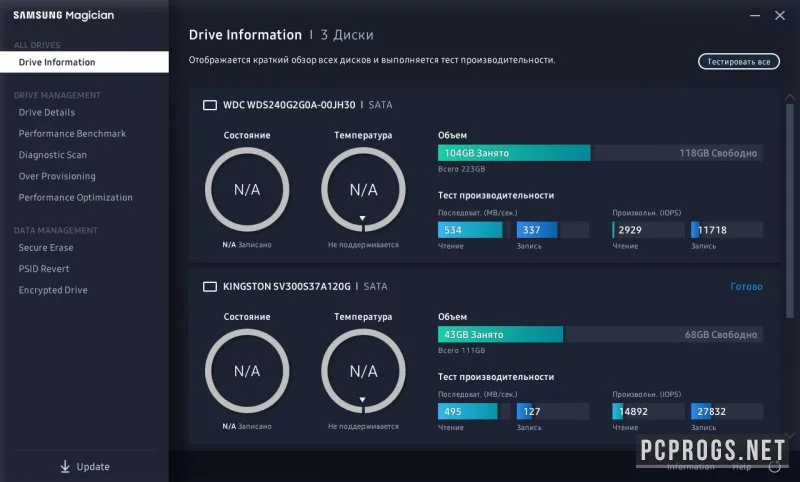Screen dimensions: 800x482
Task: Go to Diagnostic Scan
Action: [53, 155]
